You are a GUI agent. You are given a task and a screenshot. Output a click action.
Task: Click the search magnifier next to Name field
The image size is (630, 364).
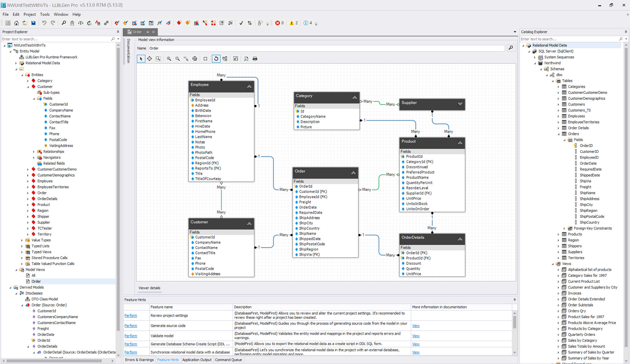coord(511,48)
